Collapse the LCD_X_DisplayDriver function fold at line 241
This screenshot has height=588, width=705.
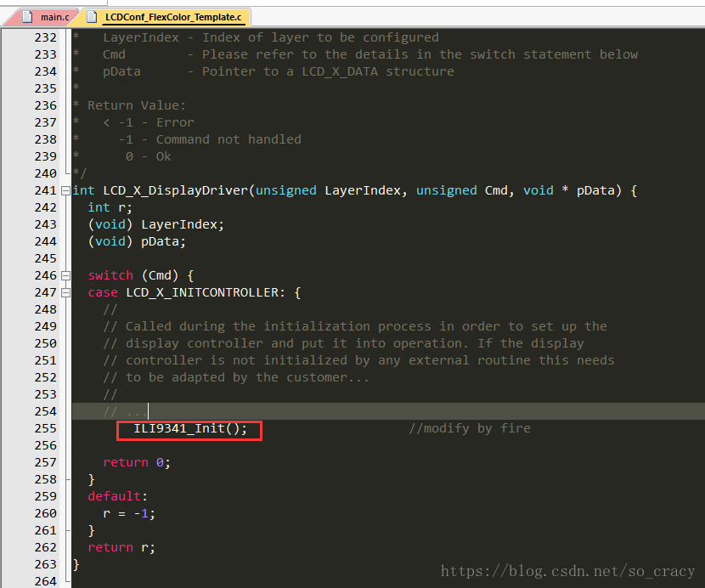(x=65, y=190)
